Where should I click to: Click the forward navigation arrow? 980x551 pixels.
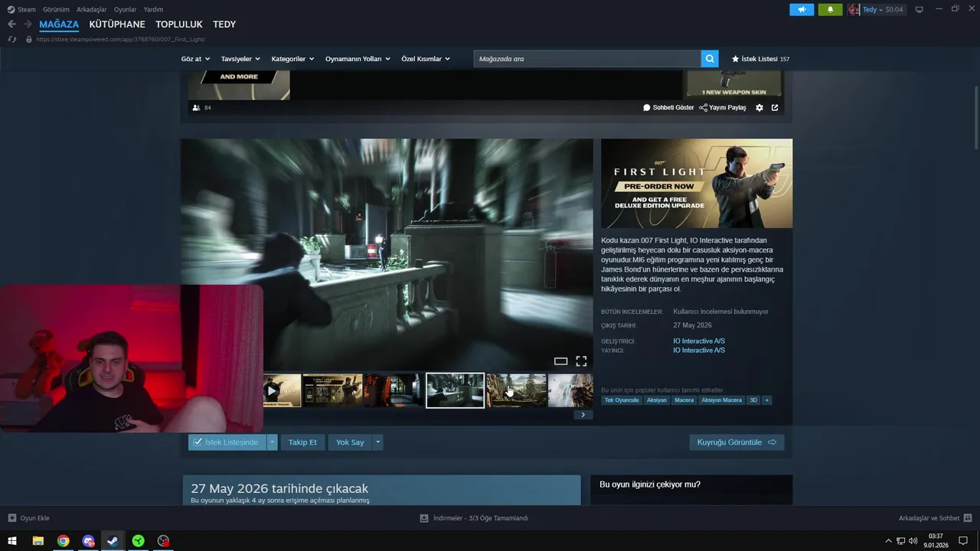point(28,24)
